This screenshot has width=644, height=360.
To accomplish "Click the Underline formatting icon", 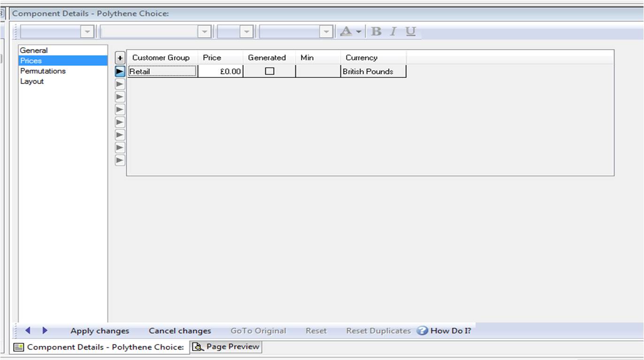I will [x=411, y=31].
